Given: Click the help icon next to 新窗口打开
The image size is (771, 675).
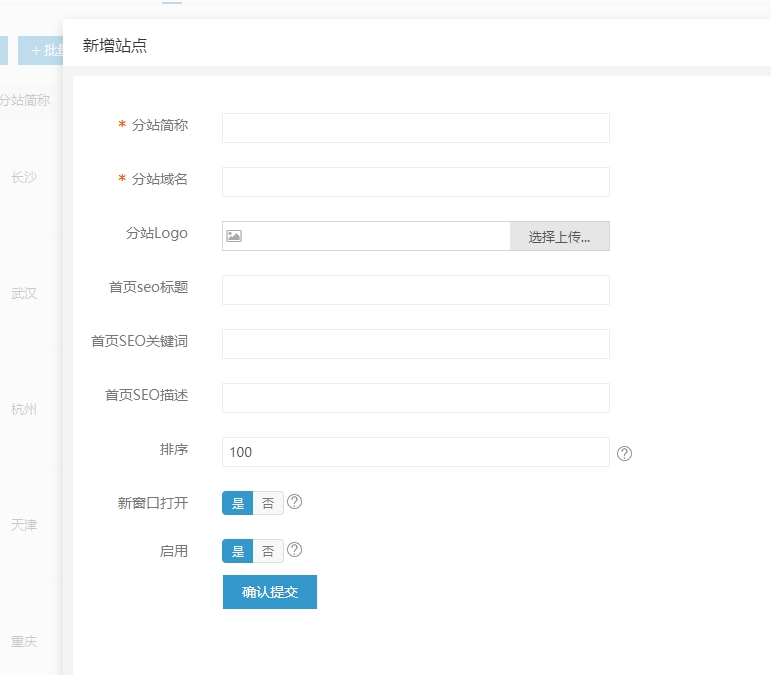Looking at the screenshot, I should coord(295,502).
